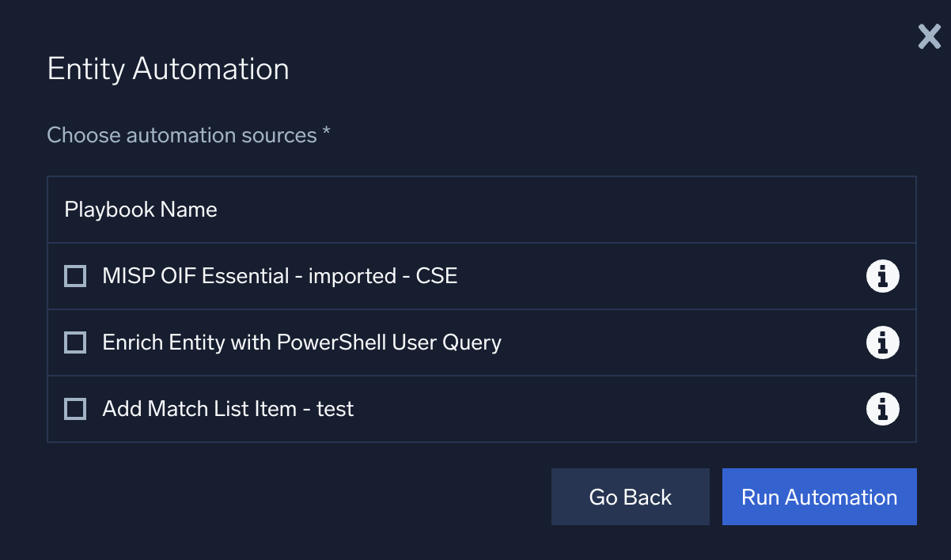The image size is (951, 560).
Task: Click the Entity Automation dialog title
Action: pos(168,70)
